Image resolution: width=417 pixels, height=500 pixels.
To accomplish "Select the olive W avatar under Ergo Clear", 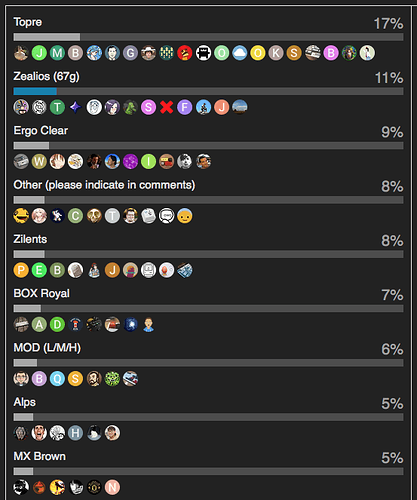I will pyautogui.click(x=39, y=162).
